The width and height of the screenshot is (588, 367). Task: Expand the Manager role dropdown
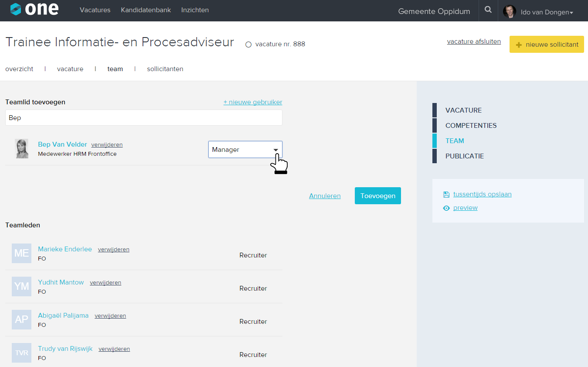pos(245,150)
